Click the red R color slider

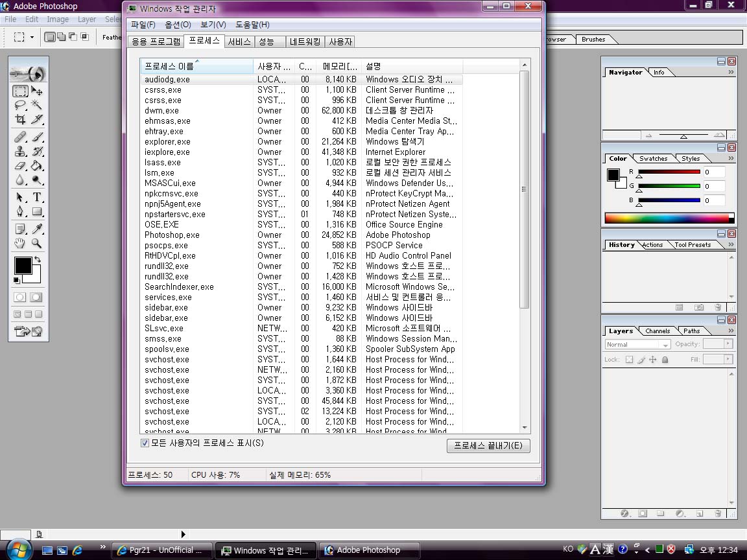[669, 172]
